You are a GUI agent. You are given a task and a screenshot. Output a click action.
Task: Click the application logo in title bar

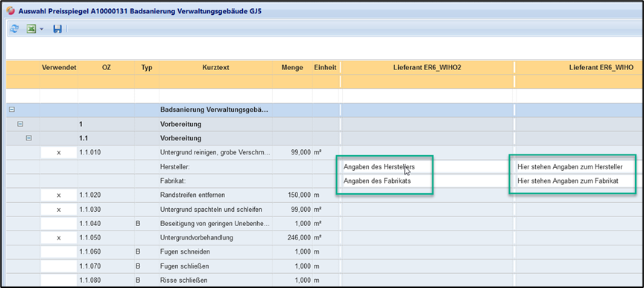tap(11, 10)
